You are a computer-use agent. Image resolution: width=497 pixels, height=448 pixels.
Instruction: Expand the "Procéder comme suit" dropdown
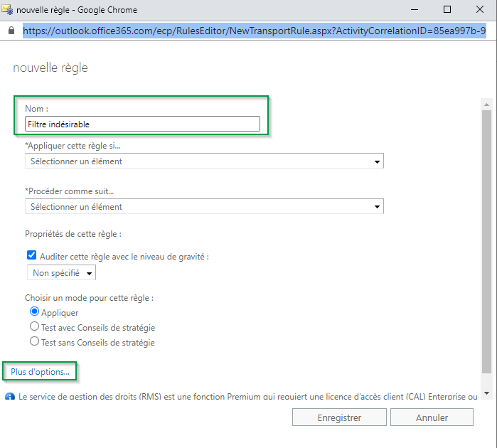tap(204, 207)
